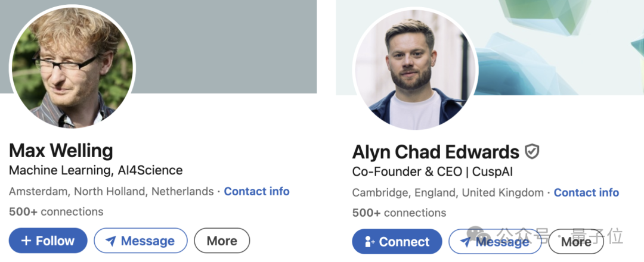Open Alyn Chad Edwards' profile photo
Viewport: 644px width, 262px height.
pyautogui.click(x=416, y=68)
